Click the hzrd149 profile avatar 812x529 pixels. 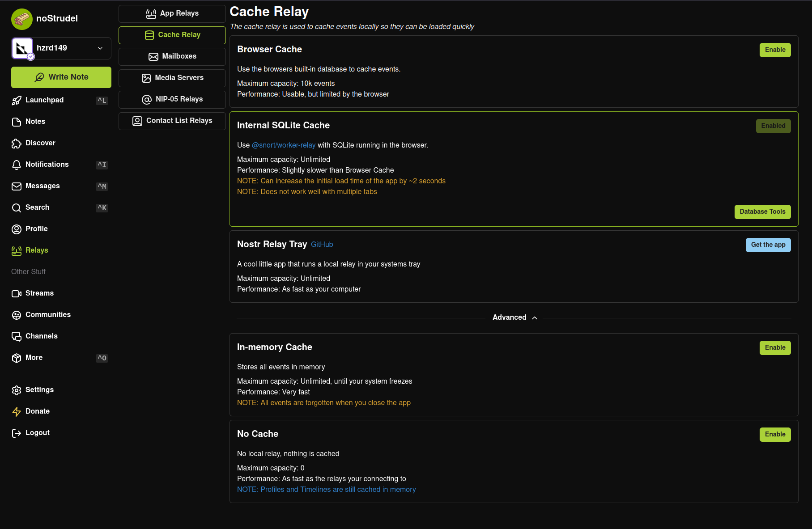pyautogui.click(x=22, y=48)
